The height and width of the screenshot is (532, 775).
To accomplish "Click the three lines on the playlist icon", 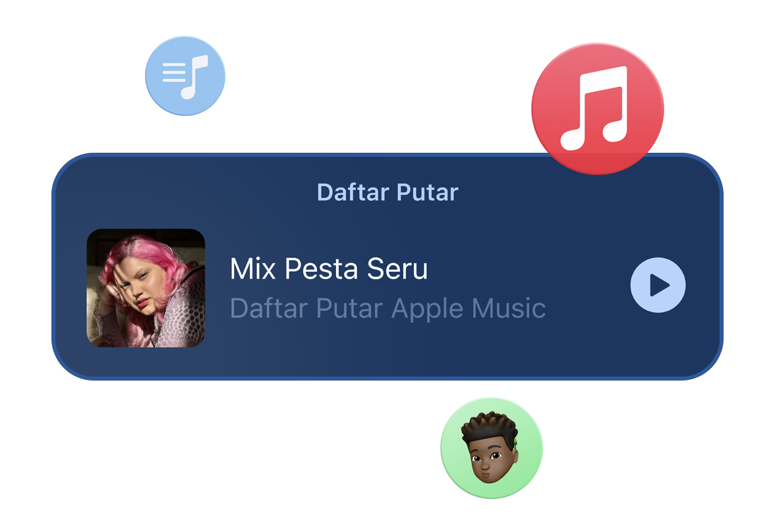I will pos(173,72).
